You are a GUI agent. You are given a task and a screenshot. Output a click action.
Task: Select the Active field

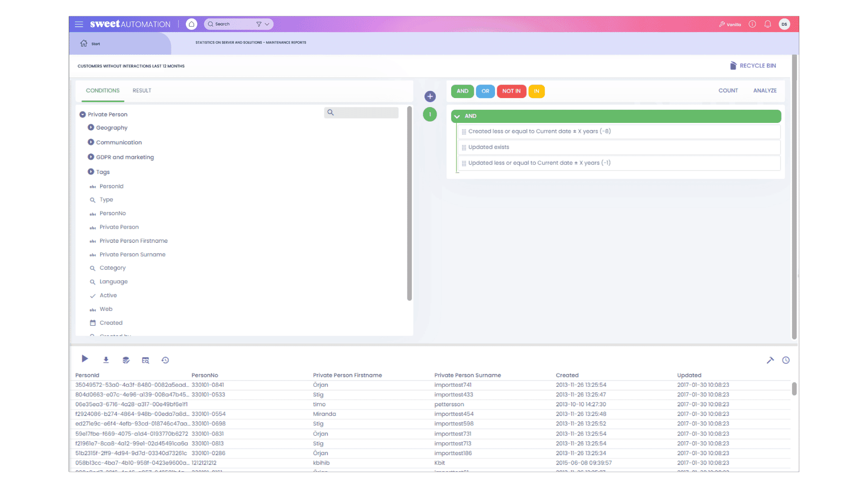pyautogui.click(x=108, y=296)
